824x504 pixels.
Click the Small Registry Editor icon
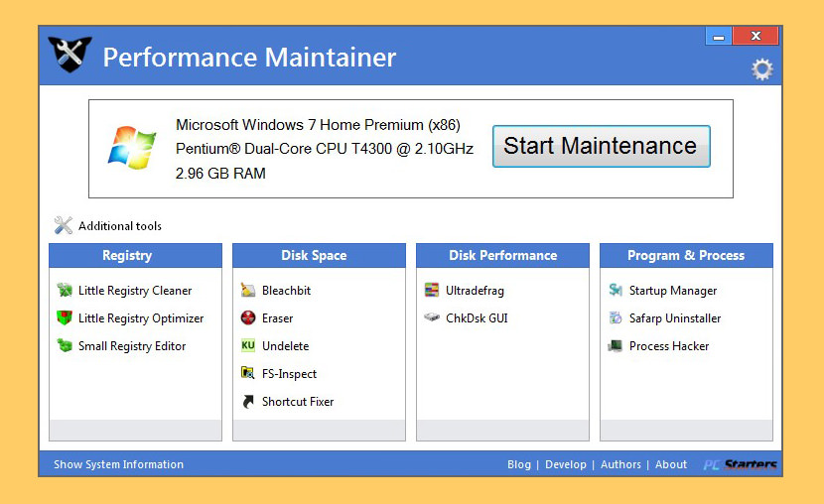tap(65, 345)
